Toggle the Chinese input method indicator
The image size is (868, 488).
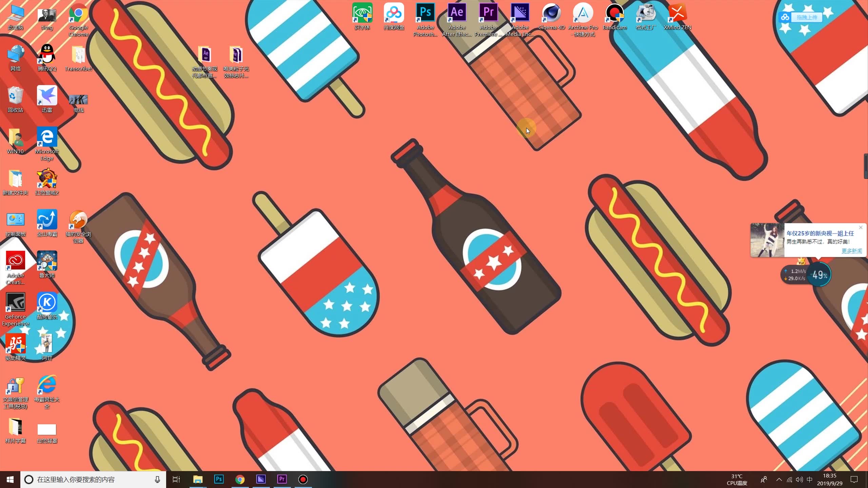tap(810, 480)
